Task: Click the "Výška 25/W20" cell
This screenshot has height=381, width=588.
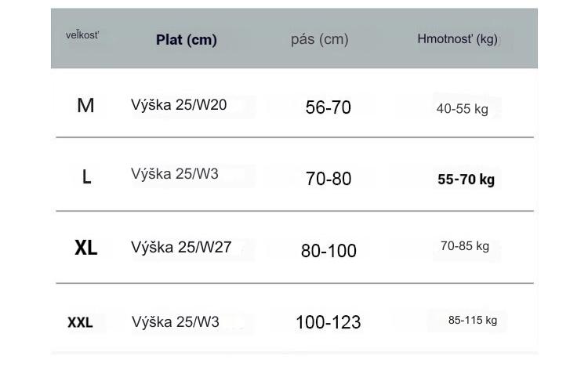Action: [179, 105]
